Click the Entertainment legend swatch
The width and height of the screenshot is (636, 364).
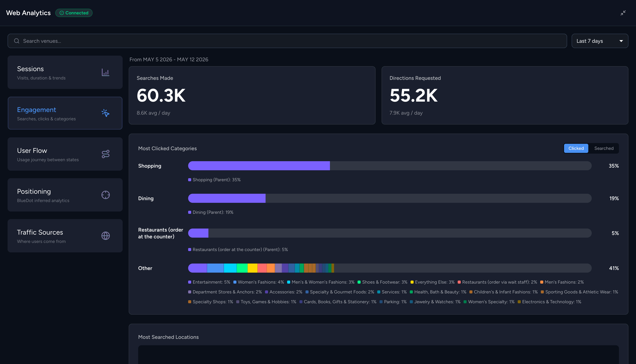(x=190, y=282)
